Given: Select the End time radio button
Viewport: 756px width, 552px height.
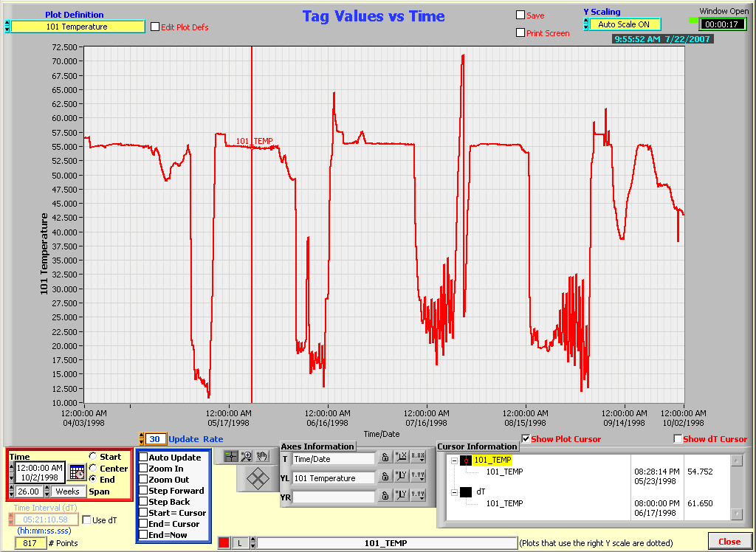Looking at the screenshot, I should [92, 479].
